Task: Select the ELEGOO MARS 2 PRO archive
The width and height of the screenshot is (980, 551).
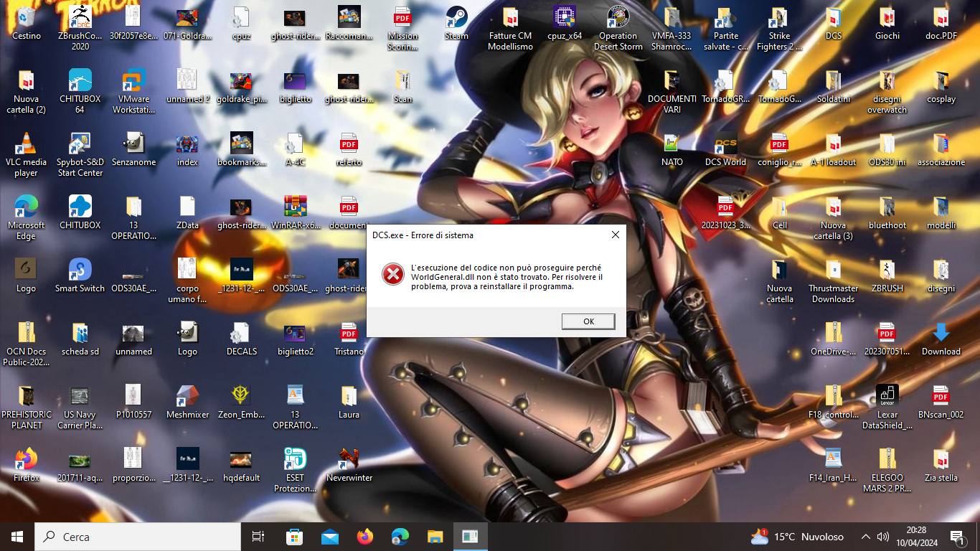Action: tap(887, 469)
